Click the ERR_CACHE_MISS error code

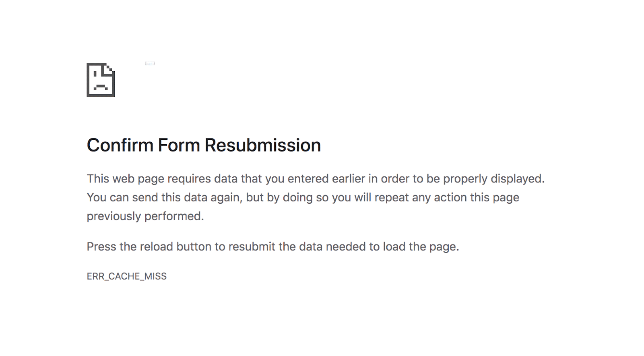[x=127, y=276]
